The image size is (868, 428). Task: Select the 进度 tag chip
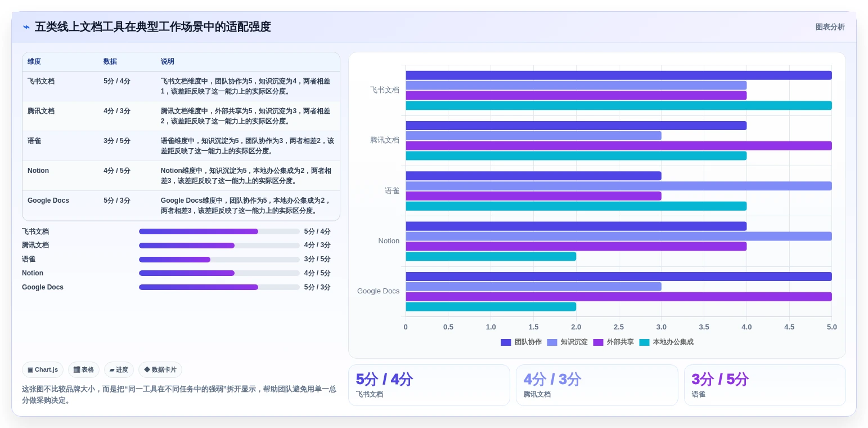[x=119, y=370]
